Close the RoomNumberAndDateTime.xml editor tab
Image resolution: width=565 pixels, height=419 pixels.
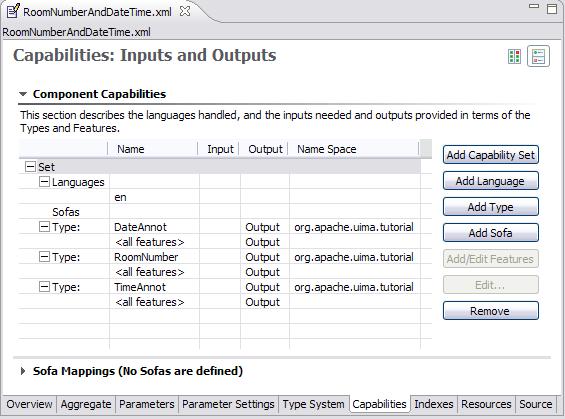pyautogui.click(x=185, y=11)
